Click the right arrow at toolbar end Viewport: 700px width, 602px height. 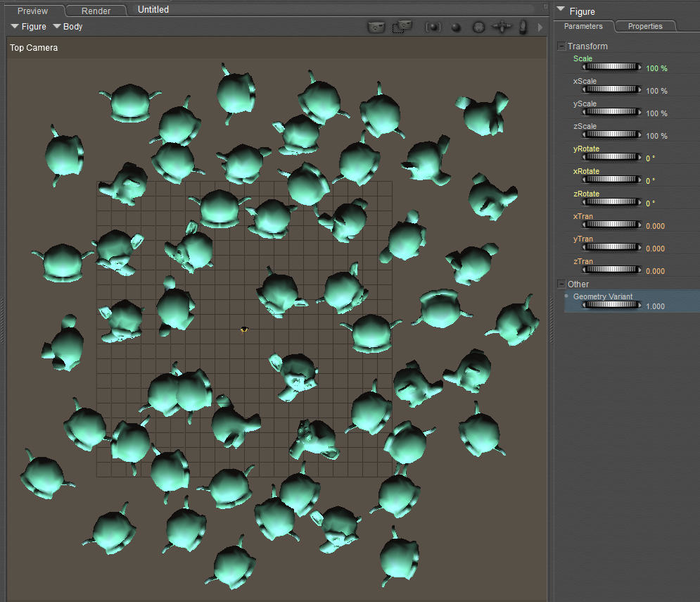540,27
